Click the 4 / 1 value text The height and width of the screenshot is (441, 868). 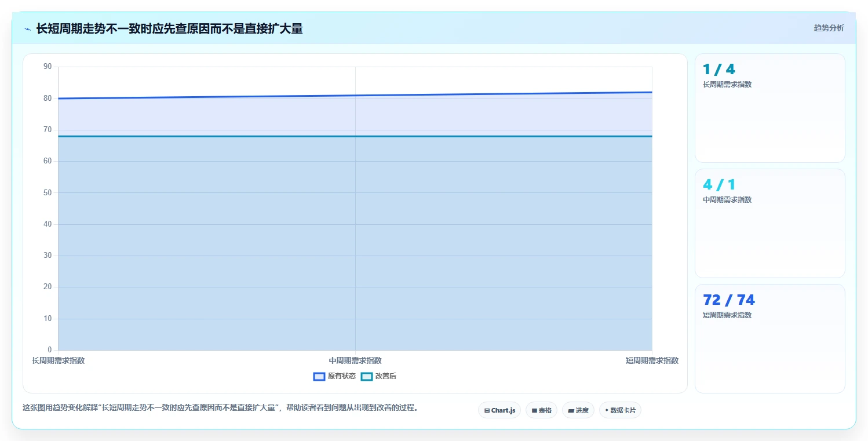(719, 185)
